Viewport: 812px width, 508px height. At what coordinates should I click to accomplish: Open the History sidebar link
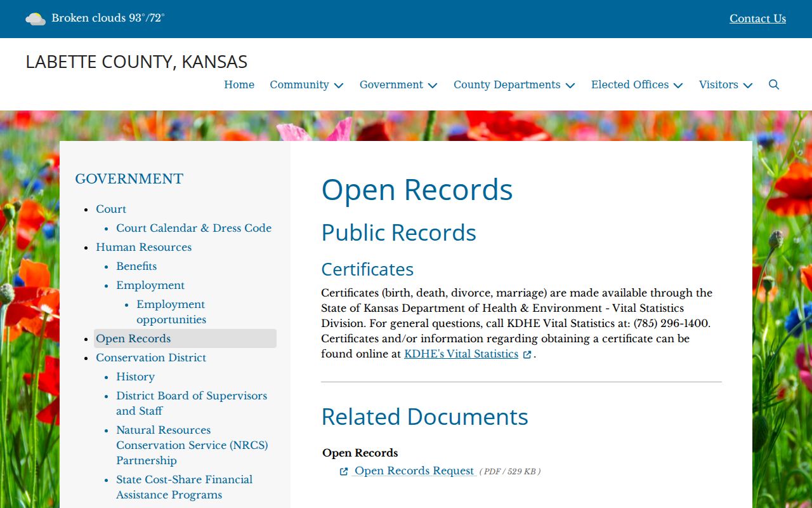pyautogui.click(x=135, y=377)
